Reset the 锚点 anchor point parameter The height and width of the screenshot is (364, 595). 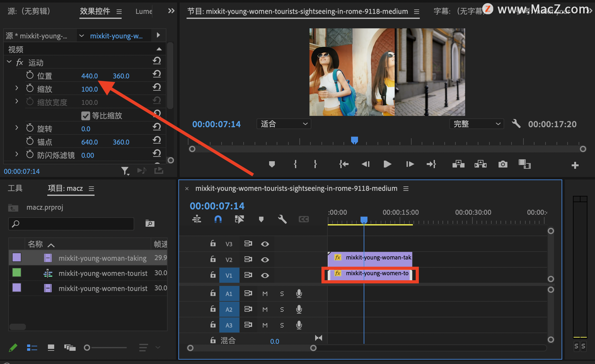[157, 140]
